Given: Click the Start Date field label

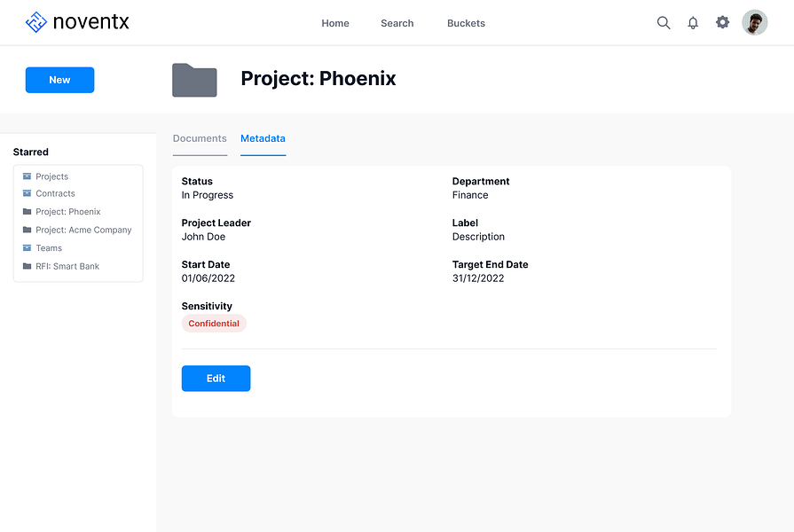Looking at the screenshot, I should (206, 265).
